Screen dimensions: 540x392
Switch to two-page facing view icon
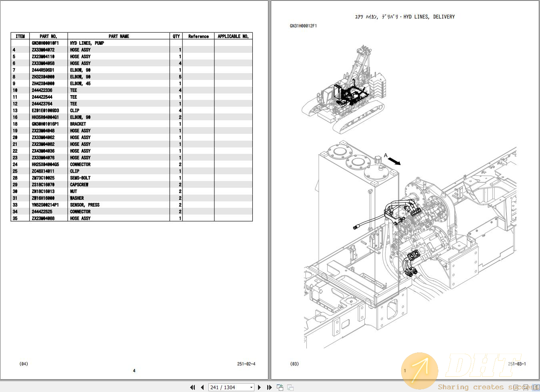536,387
